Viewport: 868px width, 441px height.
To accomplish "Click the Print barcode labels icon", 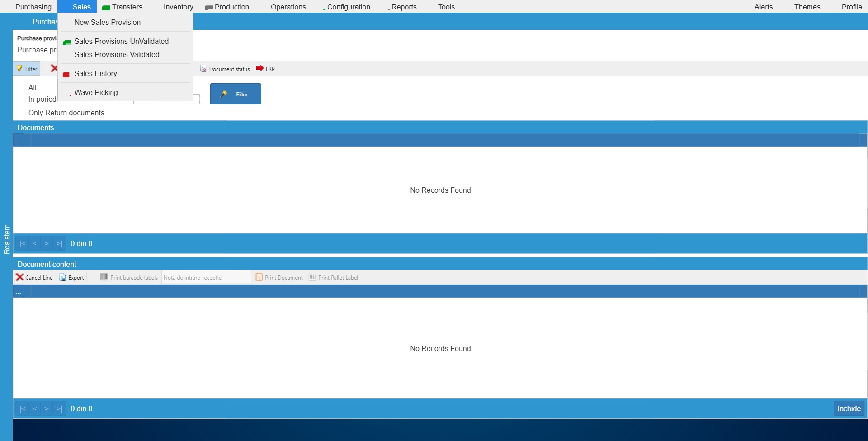I will point(104,277).
